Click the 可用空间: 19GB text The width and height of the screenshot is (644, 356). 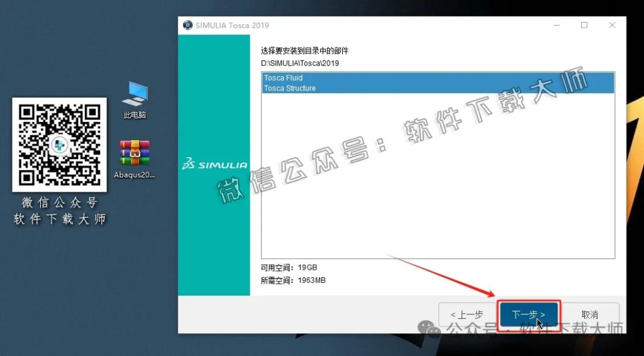pyautogui.click(x=289, y=267)
